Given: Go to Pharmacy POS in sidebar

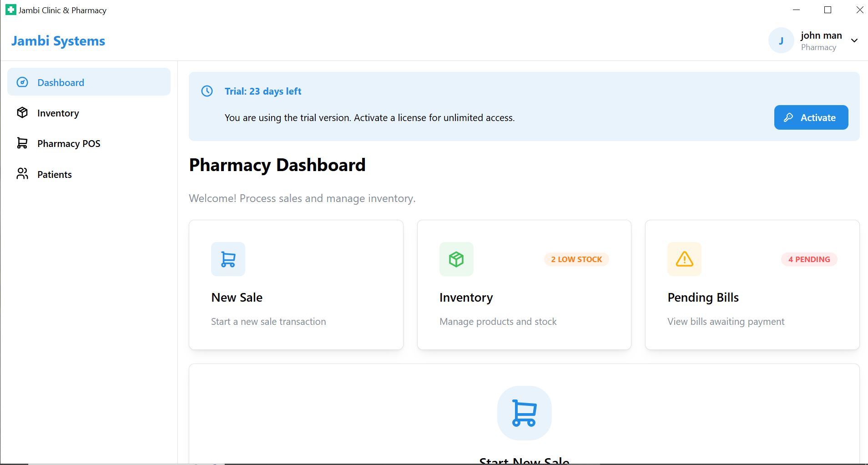Looking at the screenshot, I should 69,143.
